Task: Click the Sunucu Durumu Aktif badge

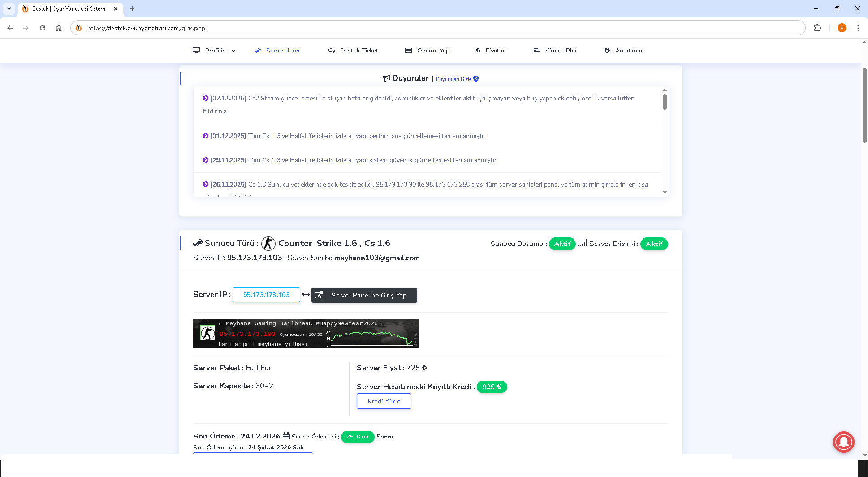Action: pyautogui.click(x=562, y=244)
